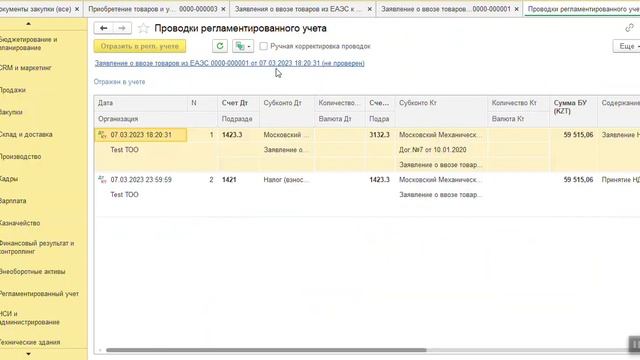Image resolution: width=640 pixels, height=360 pixels.
Task: Click credit account '1423.3' in row 2
Action: tap(379, 180)
